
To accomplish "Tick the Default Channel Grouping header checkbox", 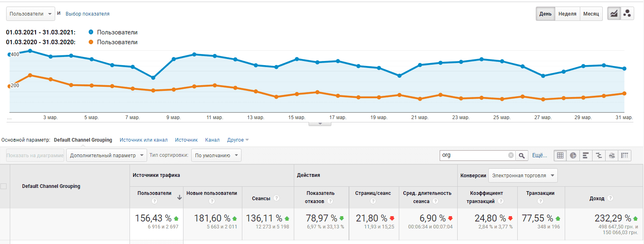I will click(x=4, y=186).
